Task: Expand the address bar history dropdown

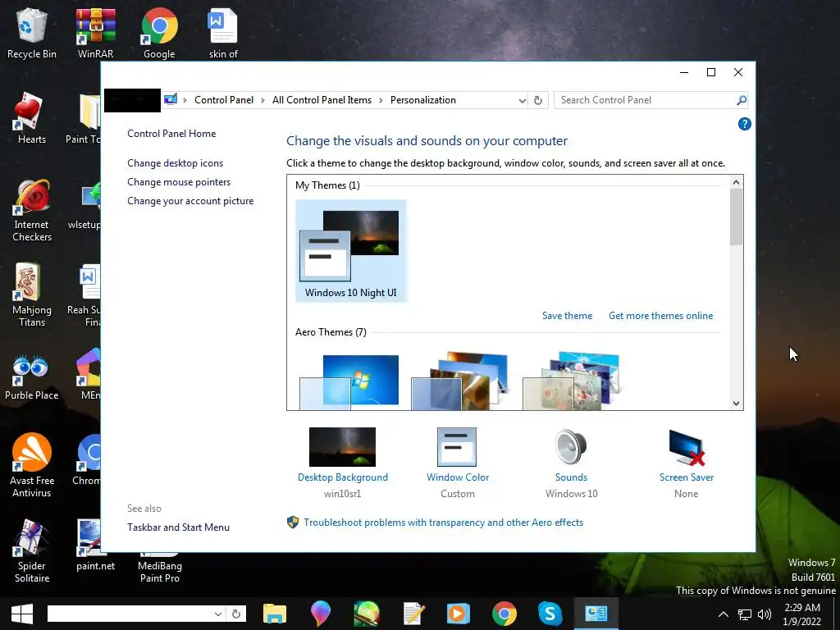Action: (522, 100)
